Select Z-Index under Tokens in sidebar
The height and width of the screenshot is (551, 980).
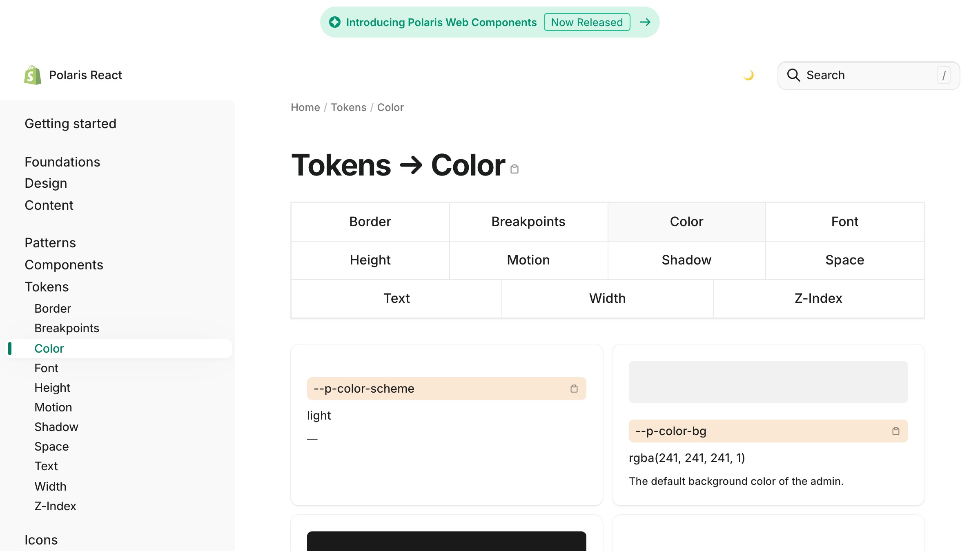coord(55,506)
